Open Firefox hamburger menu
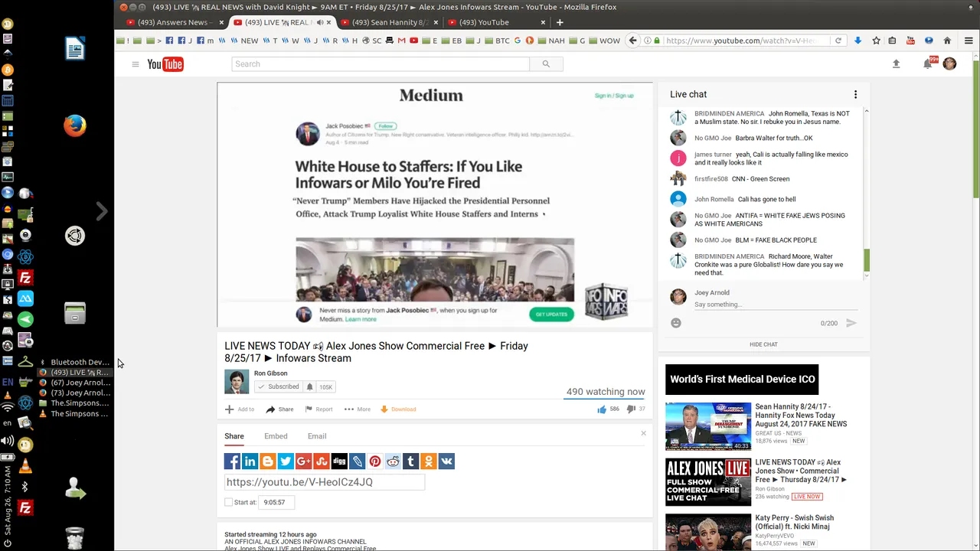 click(969, 41)
